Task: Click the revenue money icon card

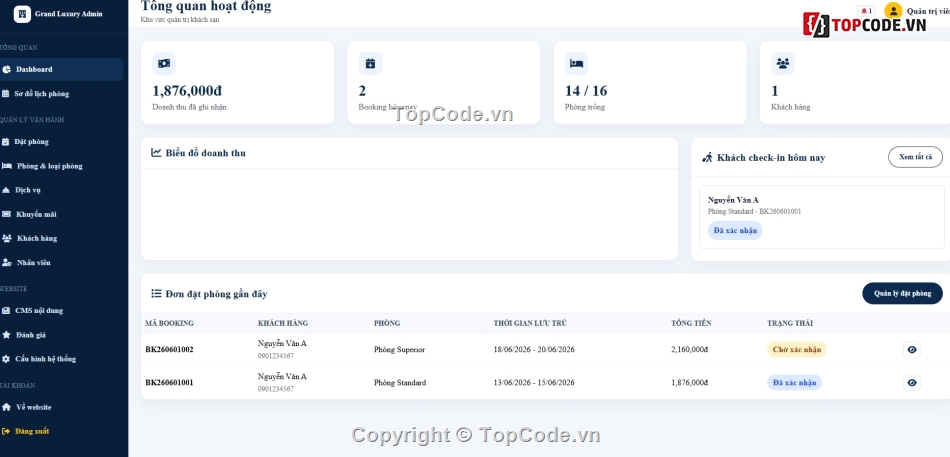Action: click(x=164, y=64)
